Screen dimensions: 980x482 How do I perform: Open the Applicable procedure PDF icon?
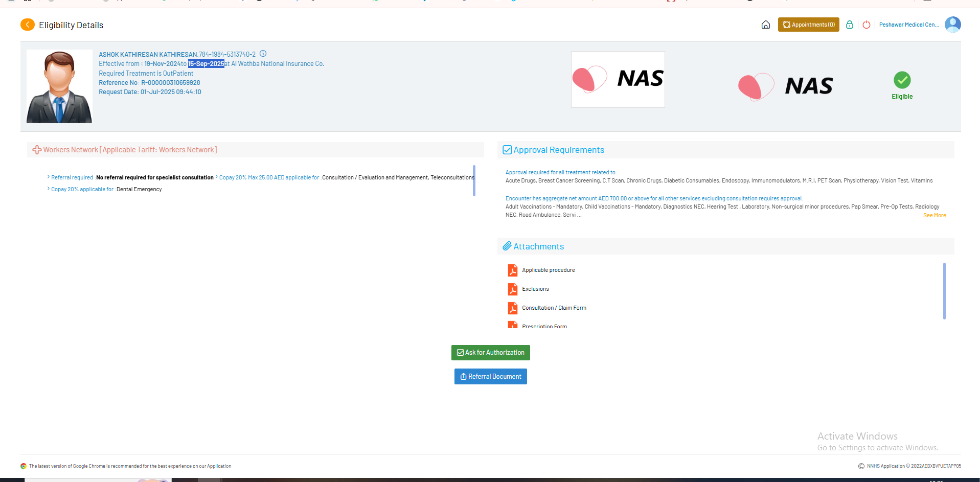[512, 270]
